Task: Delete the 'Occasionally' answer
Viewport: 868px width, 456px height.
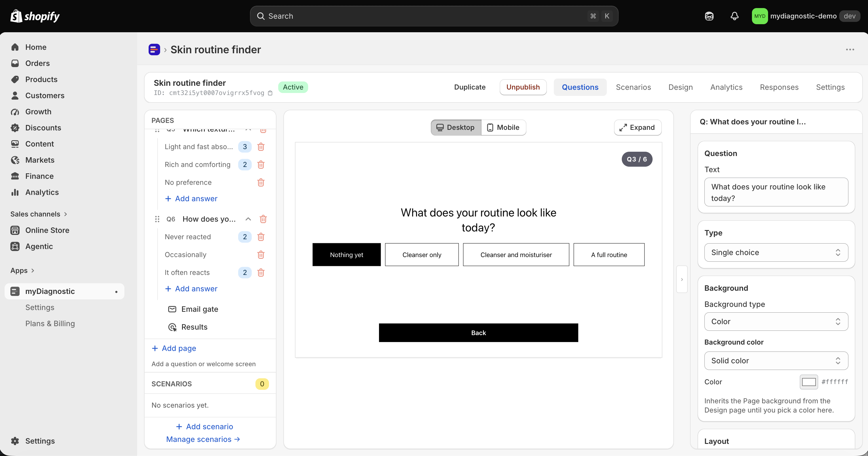Action: point(261,255)
